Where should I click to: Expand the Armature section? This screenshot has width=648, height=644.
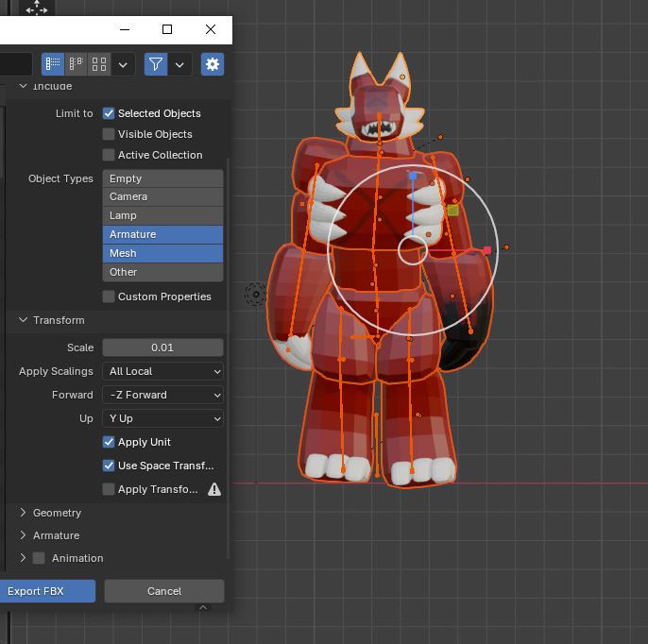(23, 535)
